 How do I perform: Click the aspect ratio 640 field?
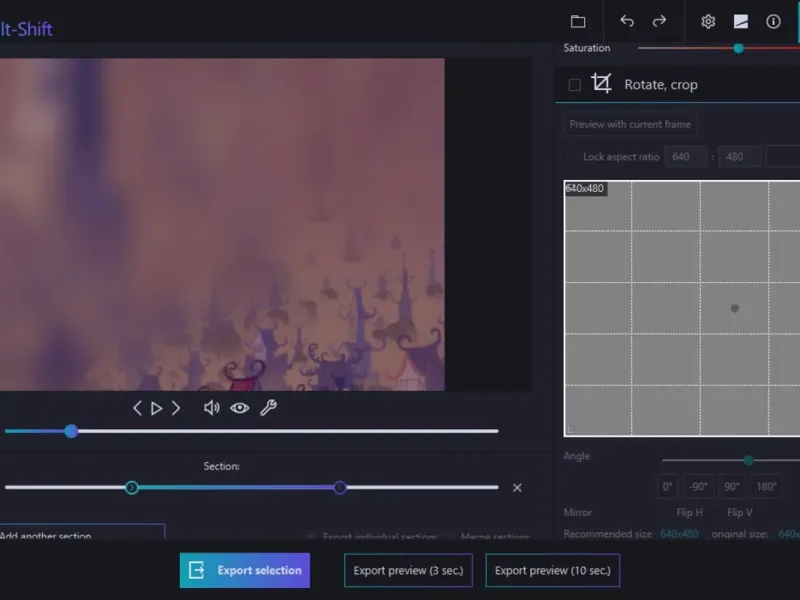click(x=686, y=157)
